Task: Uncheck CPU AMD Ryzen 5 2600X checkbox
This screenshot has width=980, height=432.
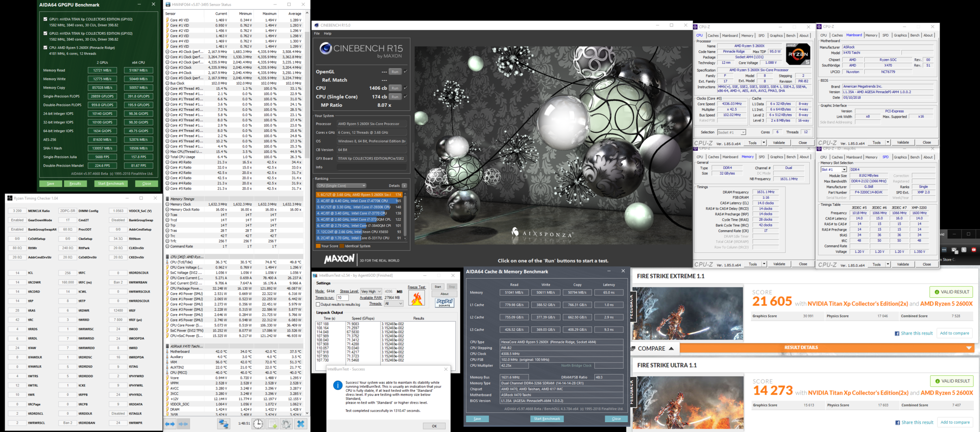Action: pos(46,48)
